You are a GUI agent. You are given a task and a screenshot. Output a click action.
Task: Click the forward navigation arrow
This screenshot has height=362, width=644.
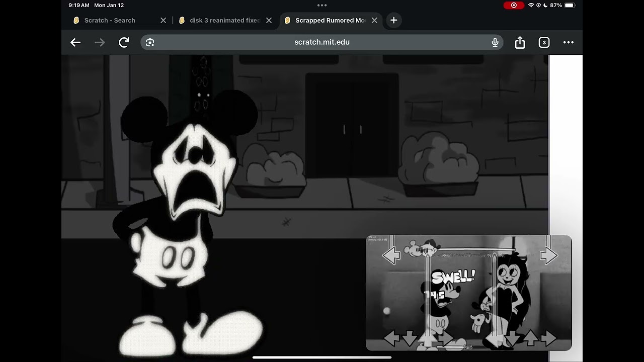pyautogui.click(x=100, y=43)
